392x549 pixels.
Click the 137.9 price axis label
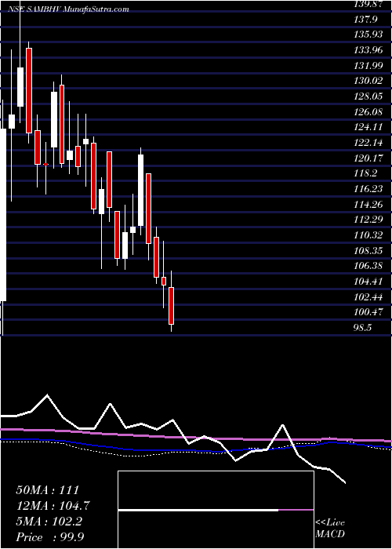pos(366,20)
